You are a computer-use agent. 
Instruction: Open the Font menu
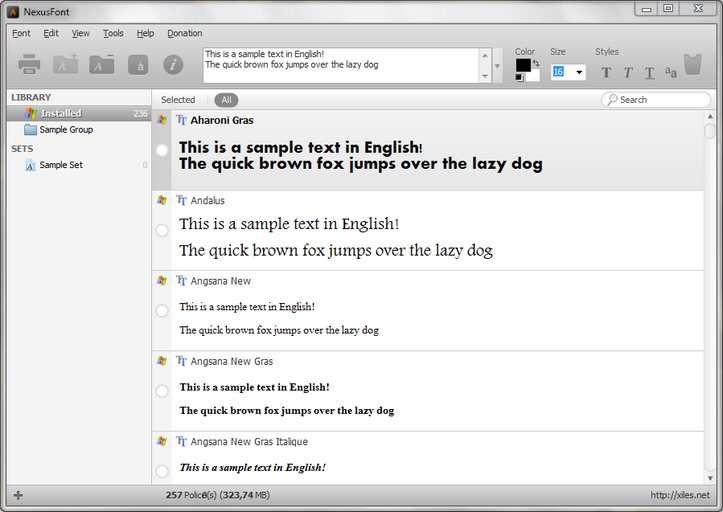(21, 33)
